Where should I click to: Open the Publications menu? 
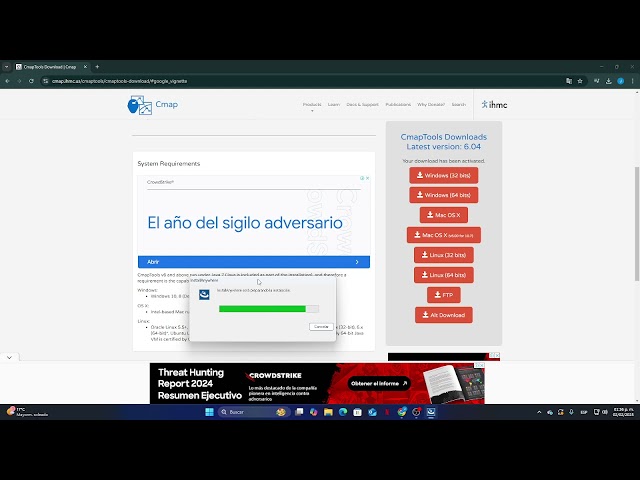click(x=398, y=104)
